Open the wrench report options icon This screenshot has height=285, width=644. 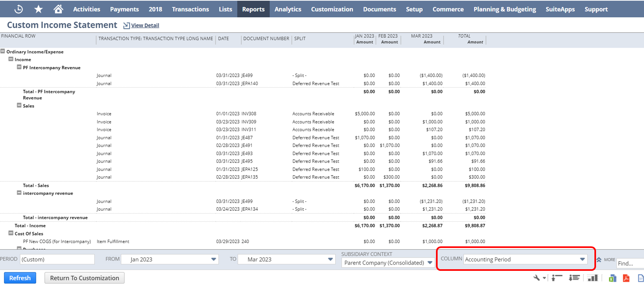pyautogui.click(x=536, y=278)
